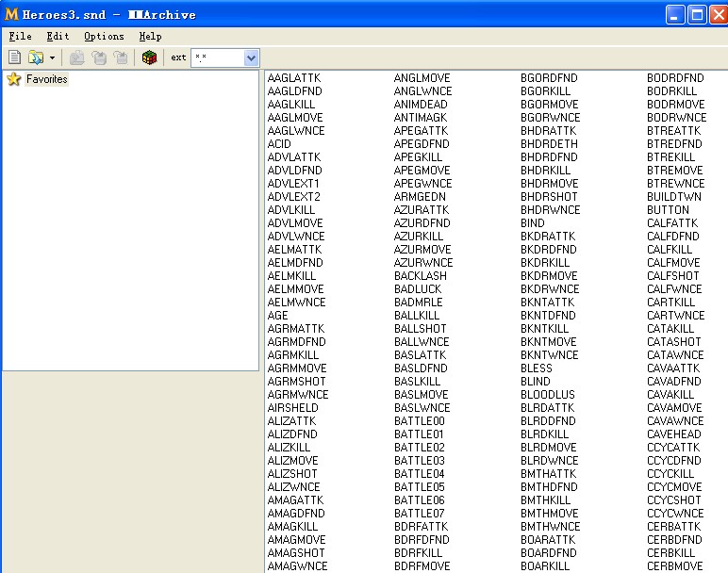The image size is (728, 573).
Task: Select the ACID file entry
Action: [x=279, y=144]
